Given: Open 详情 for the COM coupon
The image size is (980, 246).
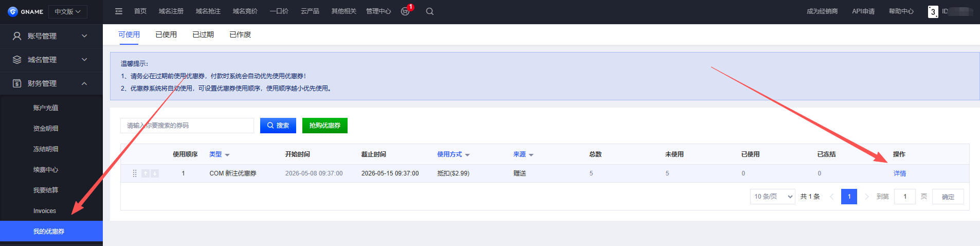Looking at the screenshot, I should [900, 173].
